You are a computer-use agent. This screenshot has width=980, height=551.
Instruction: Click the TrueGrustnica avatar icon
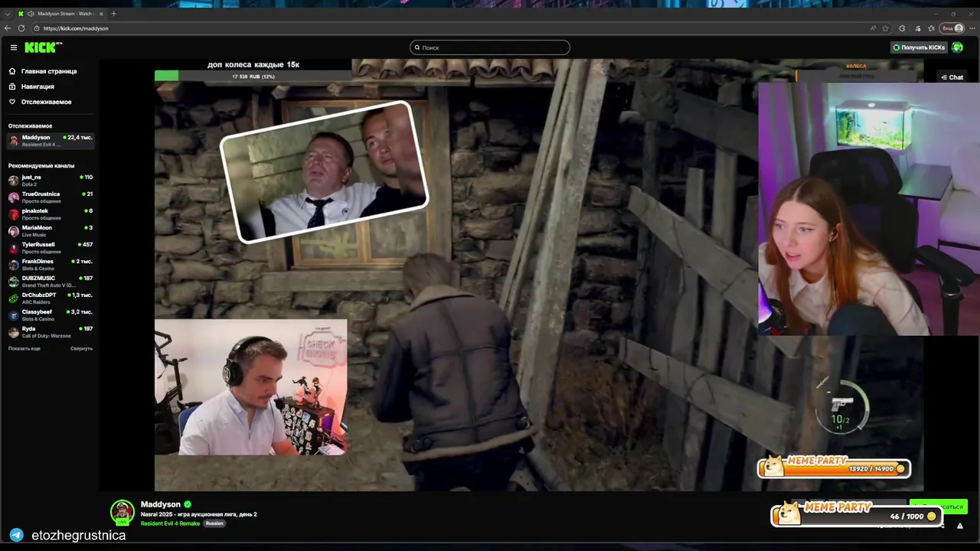(14, 197)
